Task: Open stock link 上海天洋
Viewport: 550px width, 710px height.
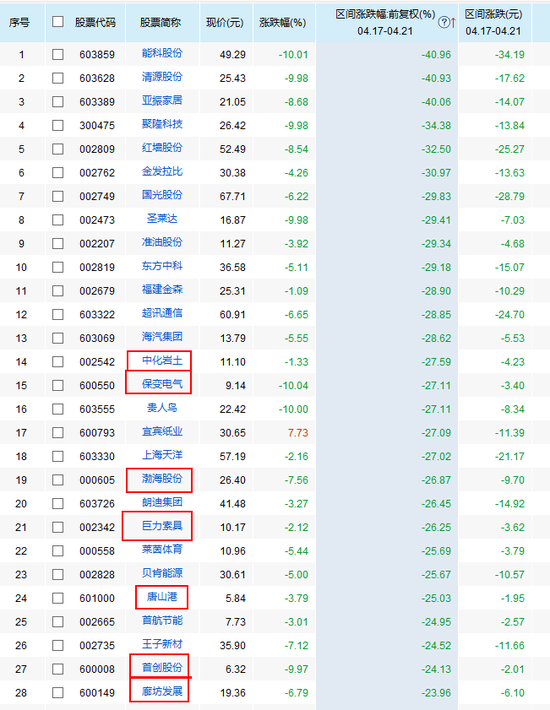Action: (162, 455)
